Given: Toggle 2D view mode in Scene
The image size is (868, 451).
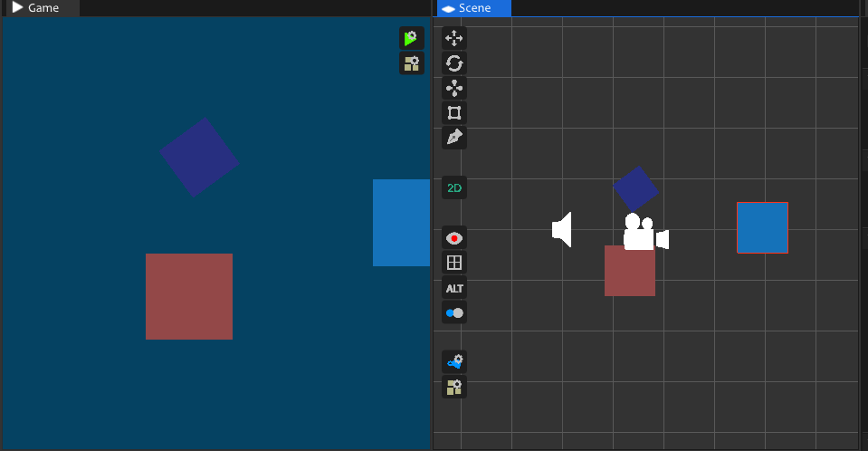Looking at the screenshot, I should coord(454,187).
